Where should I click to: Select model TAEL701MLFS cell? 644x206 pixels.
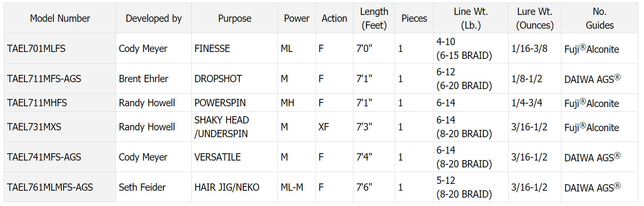(36, 49)
